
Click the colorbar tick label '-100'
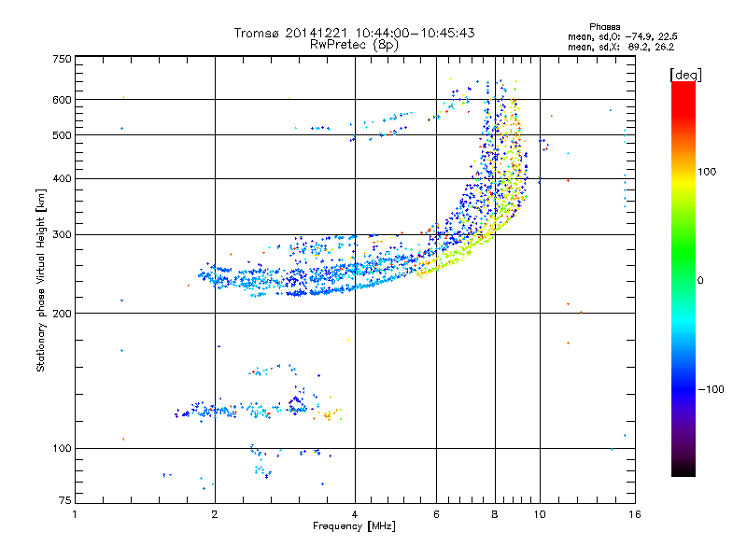click(711, 389)
